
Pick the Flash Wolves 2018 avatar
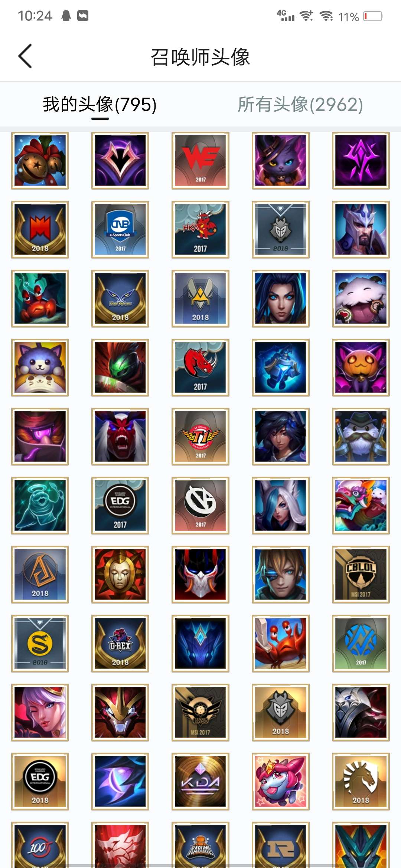120,299
